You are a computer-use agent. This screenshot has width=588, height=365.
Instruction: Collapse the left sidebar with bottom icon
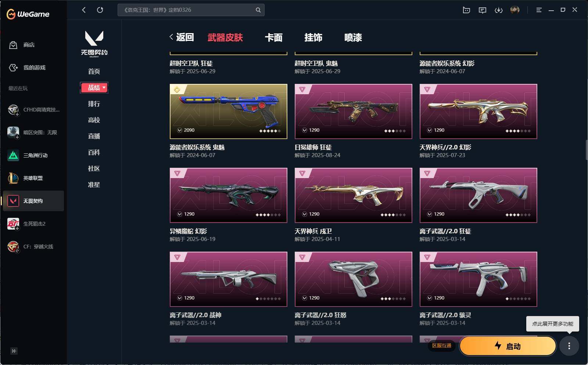(14, 351)
